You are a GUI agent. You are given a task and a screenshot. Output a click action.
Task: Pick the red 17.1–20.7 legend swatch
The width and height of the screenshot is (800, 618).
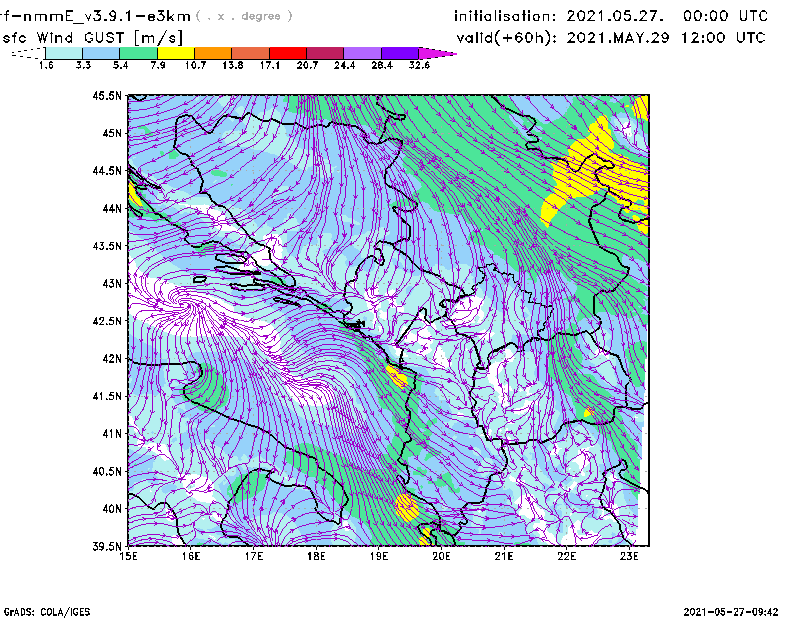(288, 53)
